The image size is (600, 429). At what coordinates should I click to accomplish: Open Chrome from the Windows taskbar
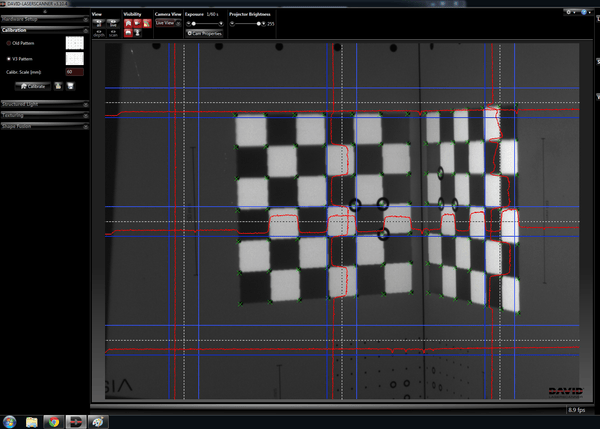(x=54, y=421)
